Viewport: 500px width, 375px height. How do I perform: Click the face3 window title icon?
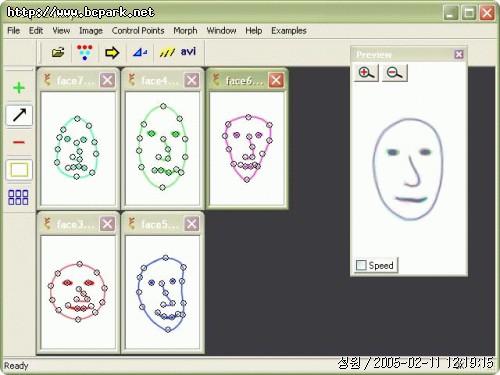pos(47,224)
